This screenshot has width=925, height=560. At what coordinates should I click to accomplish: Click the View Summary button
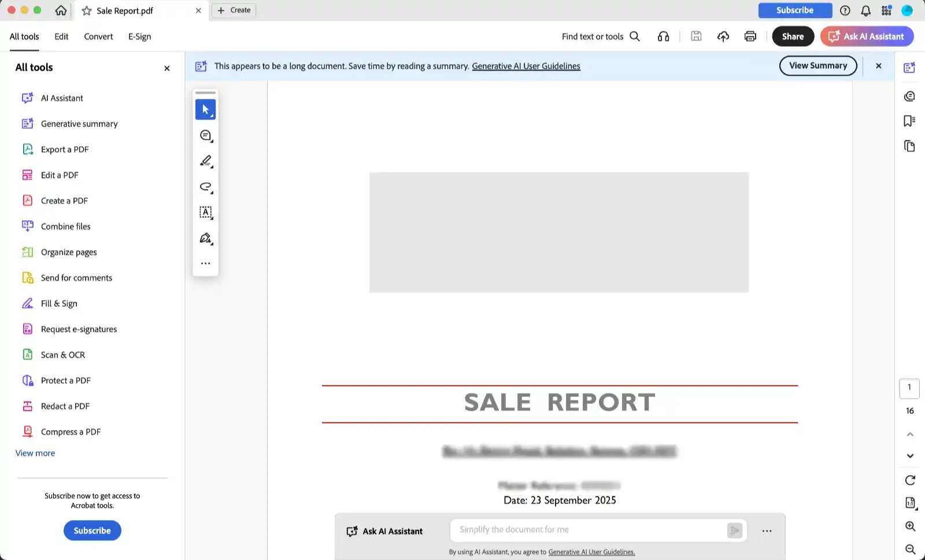(817, 66)
